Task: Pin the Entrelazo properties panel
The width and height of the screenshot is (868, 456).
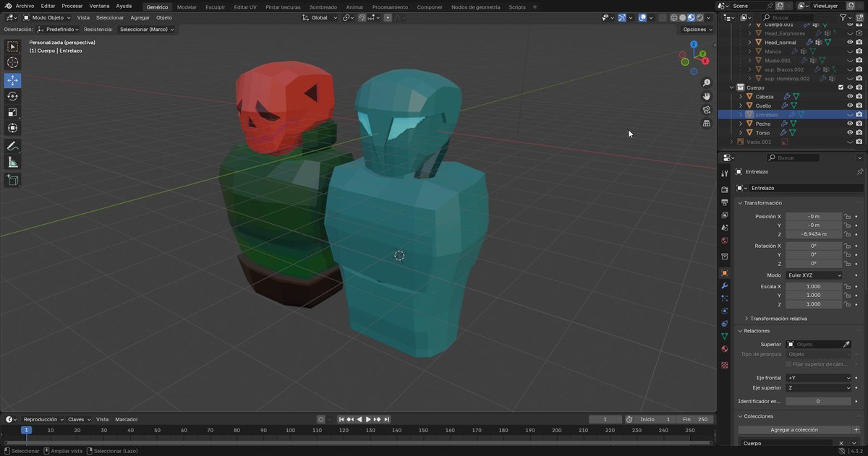Action: click(859, 172)
